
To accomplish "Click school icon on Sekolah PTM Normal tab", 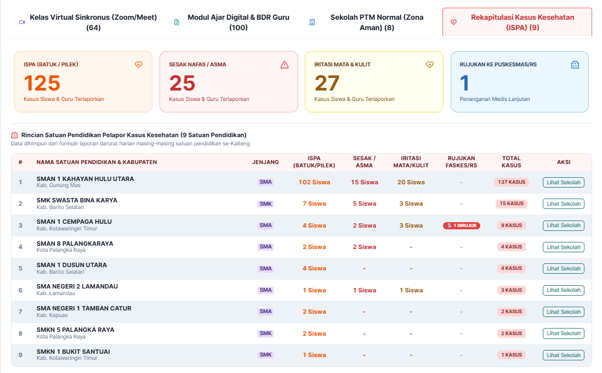I will click(x=312, y=22).
